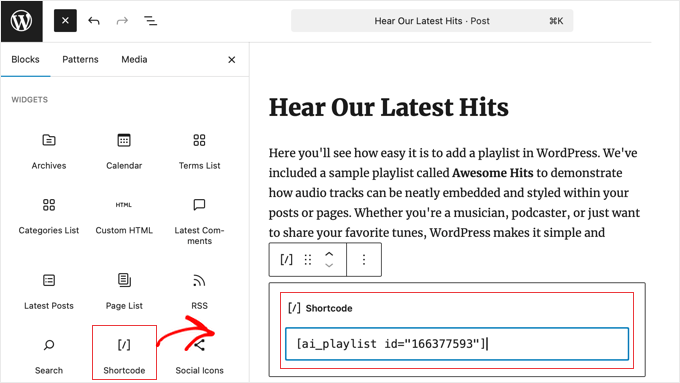This screenshot has width=680, height=383.
Task: Switch to the Patterns tab
Action: point(80,59)
